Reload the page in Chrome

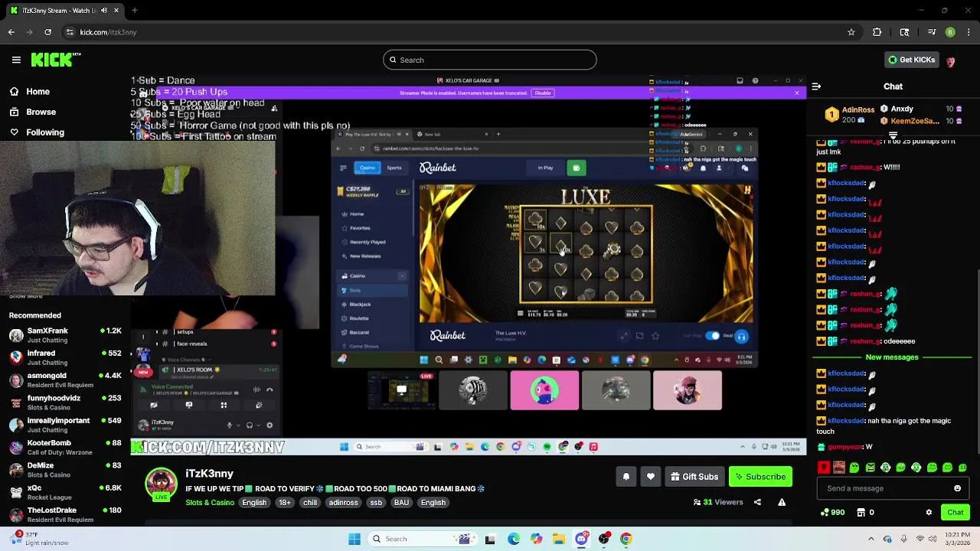click(47, 32)
